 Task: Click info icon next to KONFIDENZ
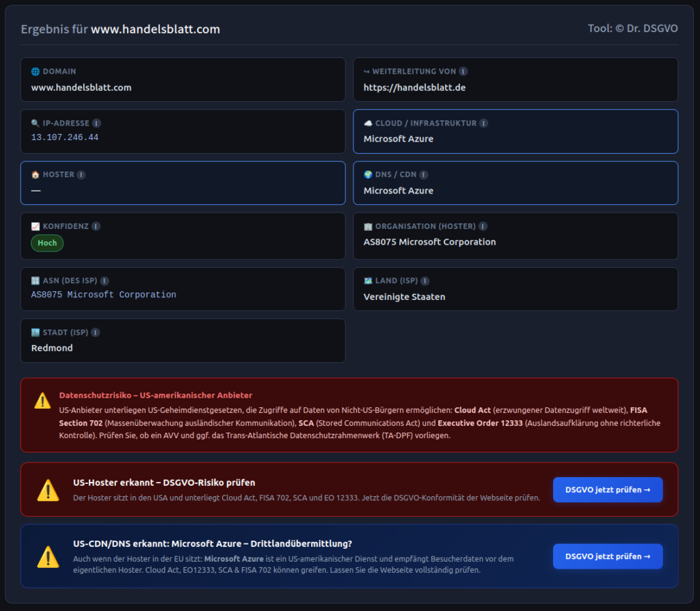point(96,226)
